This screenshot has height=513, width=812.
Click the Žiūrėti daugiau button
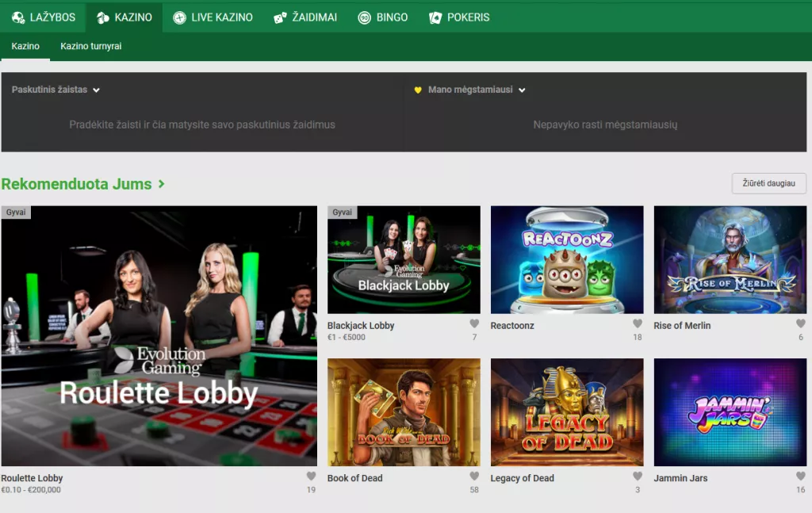coord(768,183)
